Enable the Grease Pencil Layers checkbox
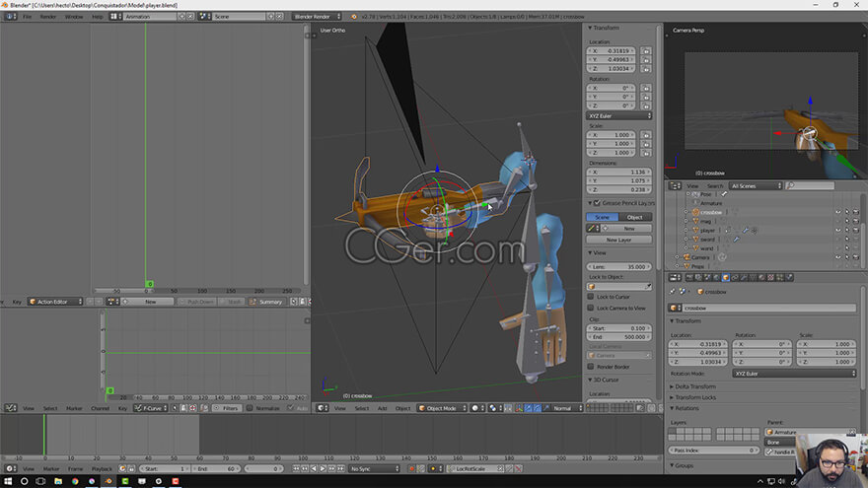 pos(597,203)
